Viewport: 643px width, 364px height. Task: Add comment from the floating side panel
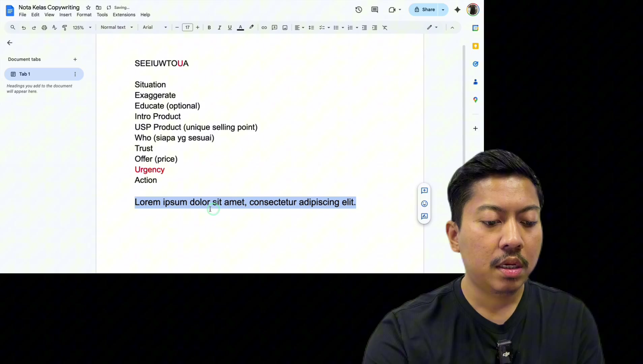point(424,190)
